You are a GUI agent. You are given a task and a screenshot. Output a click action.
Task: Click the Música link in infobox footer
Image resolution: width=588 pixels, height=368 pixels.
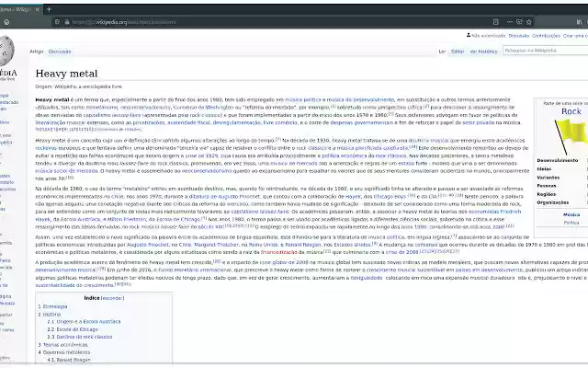coord(571,214)
